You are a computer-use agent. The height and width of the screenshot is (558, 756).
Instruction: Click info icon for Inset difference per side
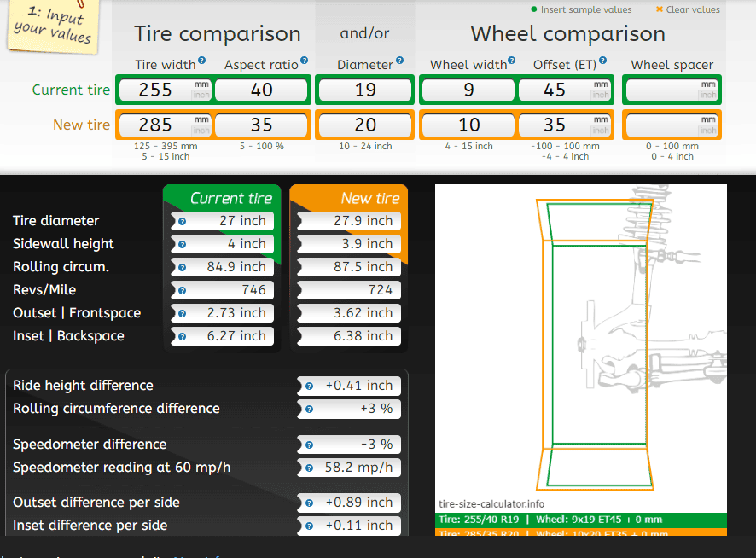click(310, 526)
